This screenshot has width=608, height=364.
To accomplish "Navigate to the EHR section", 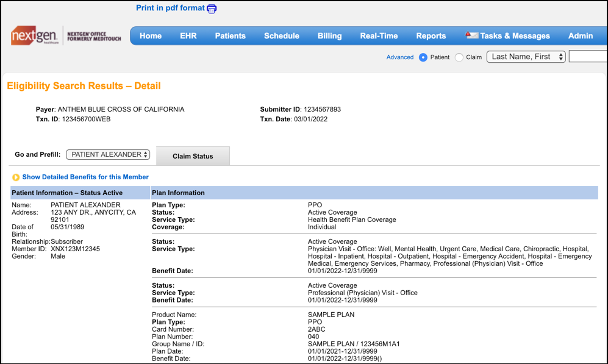I will pos(188,35).
